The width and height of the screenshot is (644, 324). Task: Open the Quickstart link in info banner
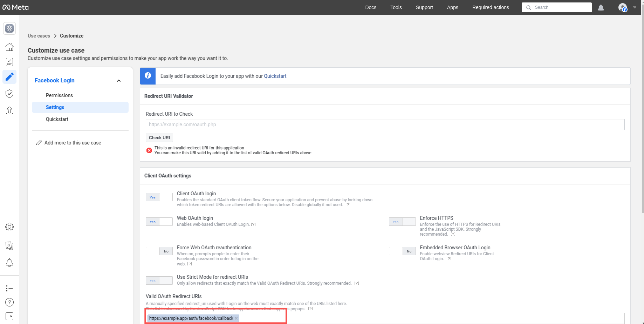(275, 76)
